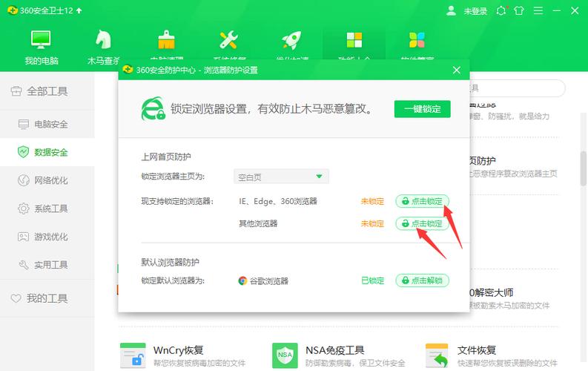Click the 解密大师 tool title behind dialog
Screen dimensions: 588x371
(x=492, y=292)
